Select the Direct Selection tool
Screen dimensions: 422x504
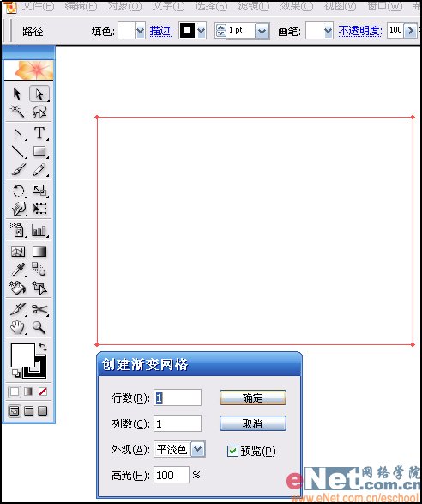click(x=39, y=94)
